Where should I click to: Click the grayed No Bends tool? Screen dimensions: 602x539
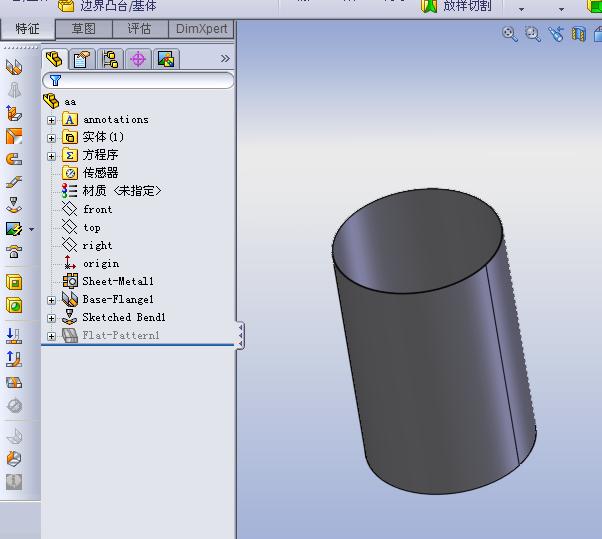click(14, 406)
